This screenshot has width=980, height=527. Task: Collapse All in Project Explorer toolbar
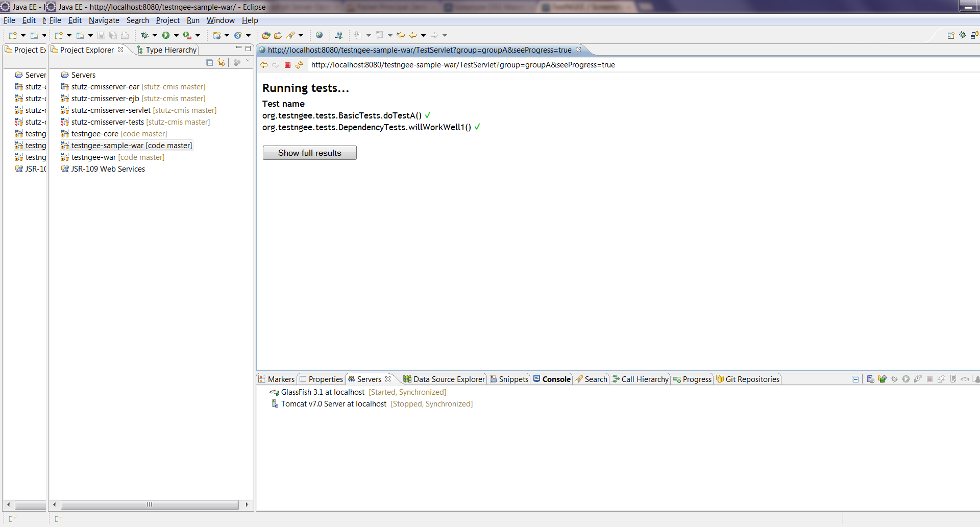click(209, 62)
